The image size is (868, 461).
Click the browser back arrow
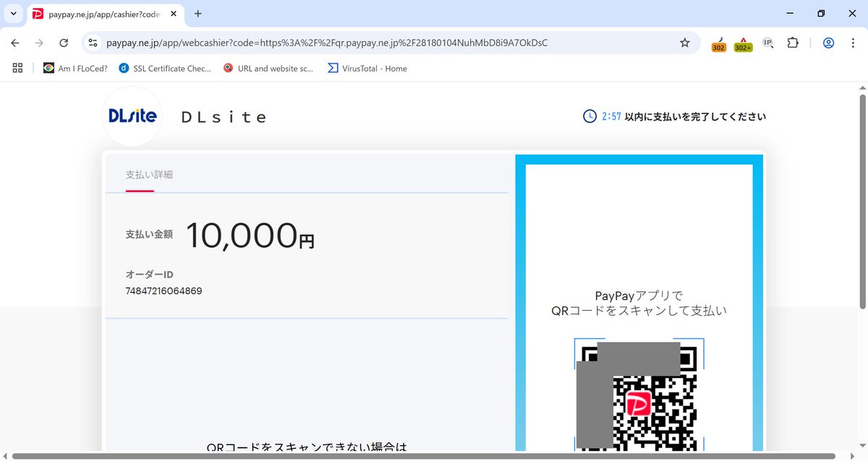point(15,43)
